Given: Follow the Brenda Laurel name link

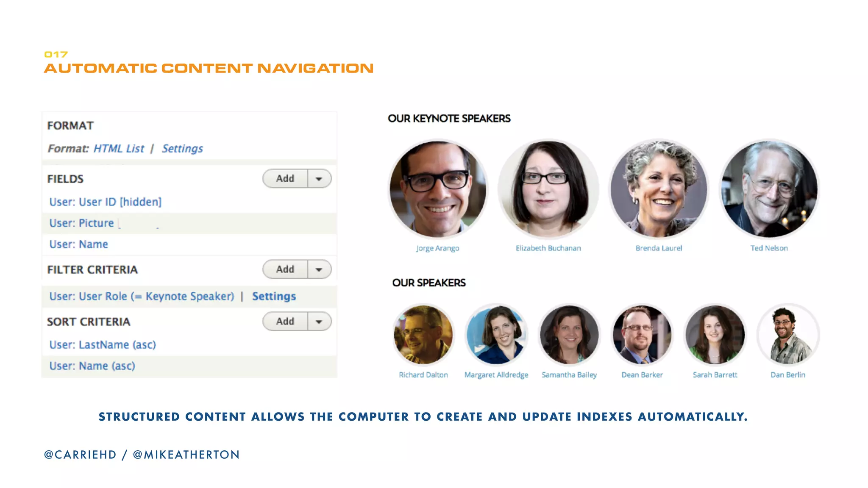Looking at the screenshot, I should point(659,248).
